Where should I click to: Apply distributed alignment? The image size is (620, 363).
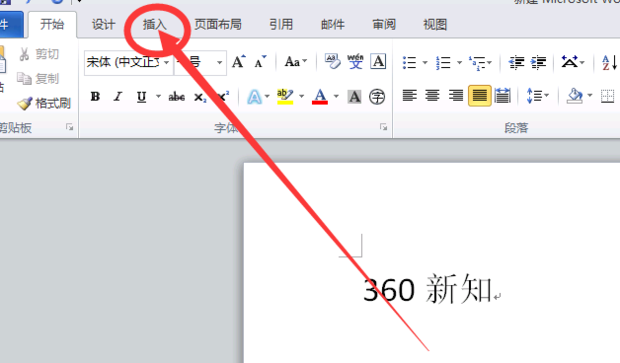coord(502,96)
